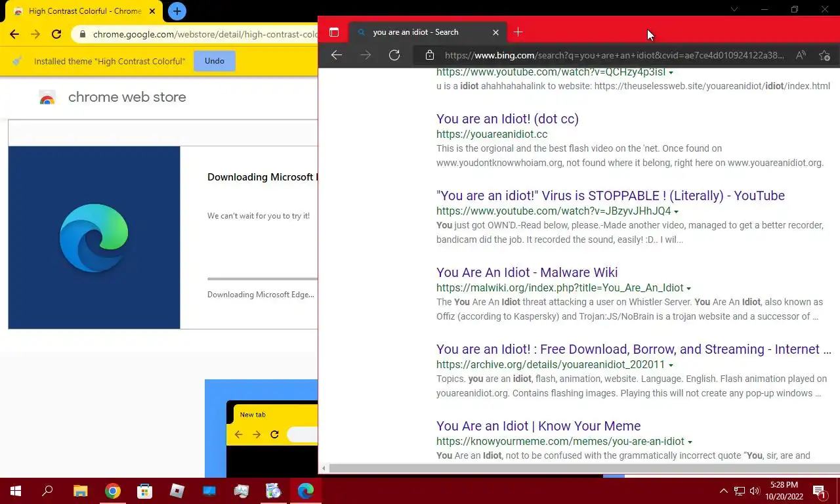Screen dimensions: 840x504
Task: Expand dropdown next to QCHzy4p3isl YouTube URL
Action: [671, 72]
